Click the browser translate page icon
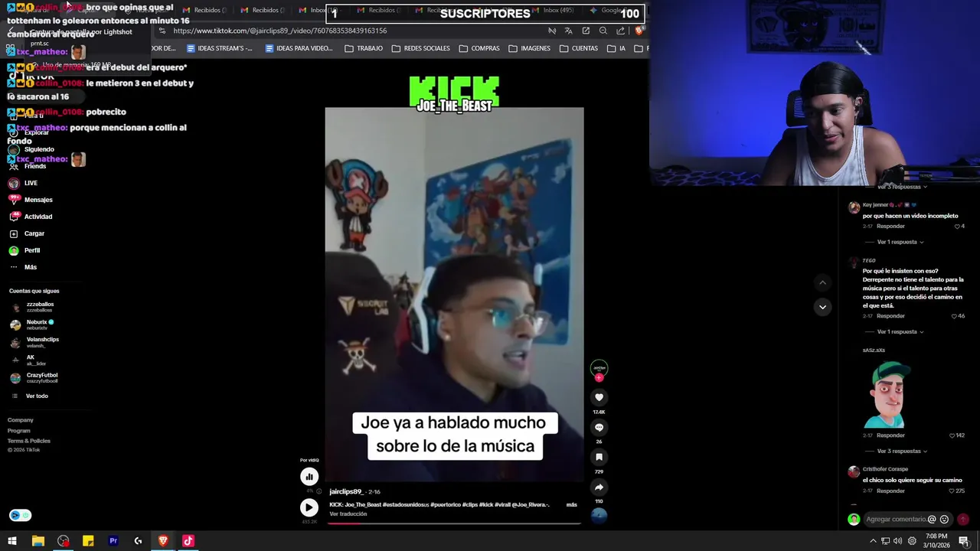Screen dimensions: 980x551 tap(568, 31)
